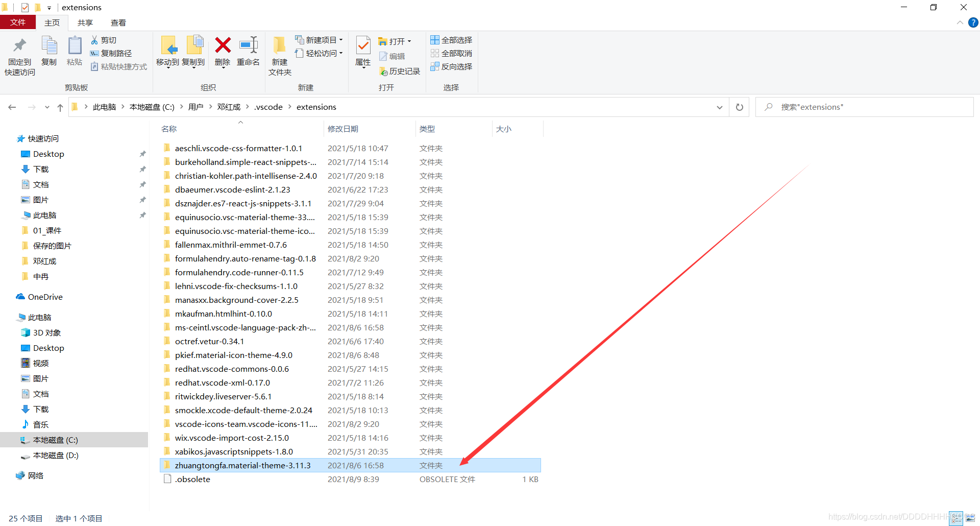Click the blue Help question mark icon

[973, 22]
